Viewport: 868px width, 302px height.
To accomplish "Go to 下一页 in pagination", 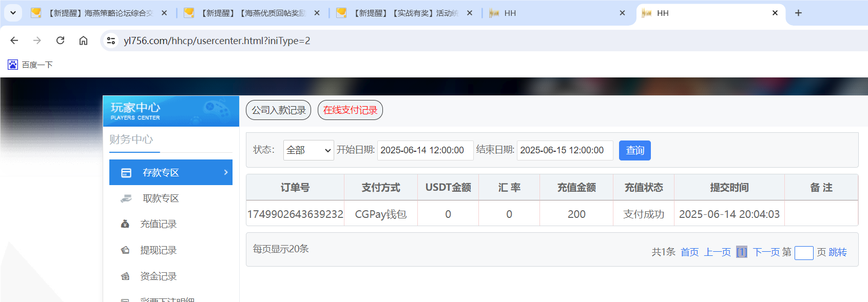I will pos(766,252).
